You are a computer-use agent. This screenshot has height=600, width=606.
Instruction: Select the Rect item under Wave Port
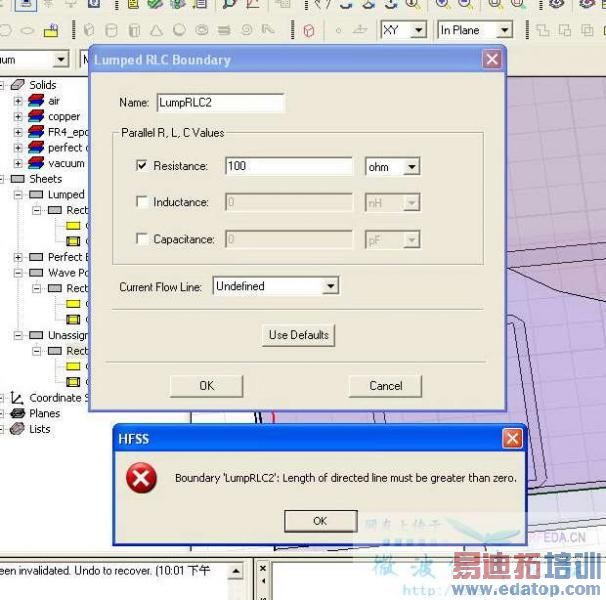tap(77, 288)
